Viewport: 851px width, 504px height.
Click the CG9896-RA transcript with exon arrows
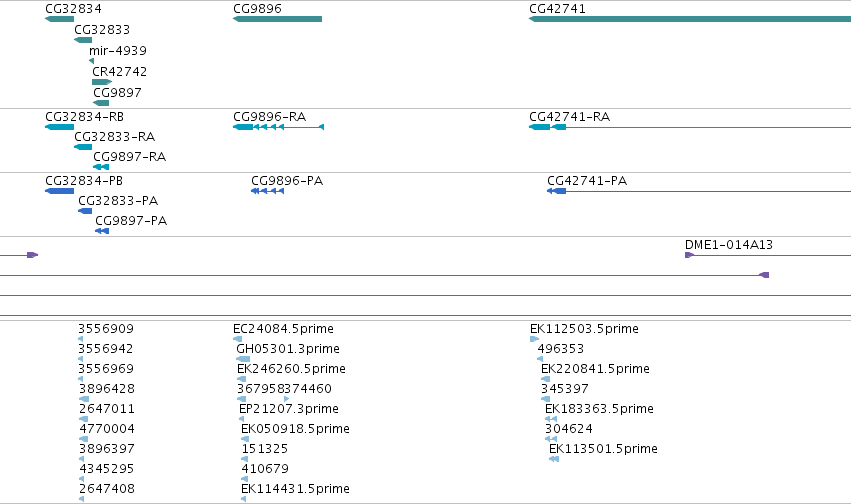tap(278, 127)
